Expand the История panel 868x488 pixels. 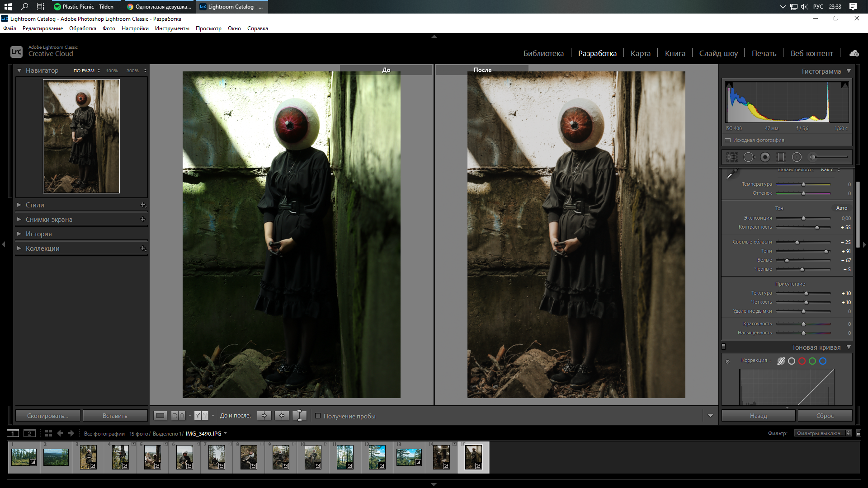tap(19, 234)
